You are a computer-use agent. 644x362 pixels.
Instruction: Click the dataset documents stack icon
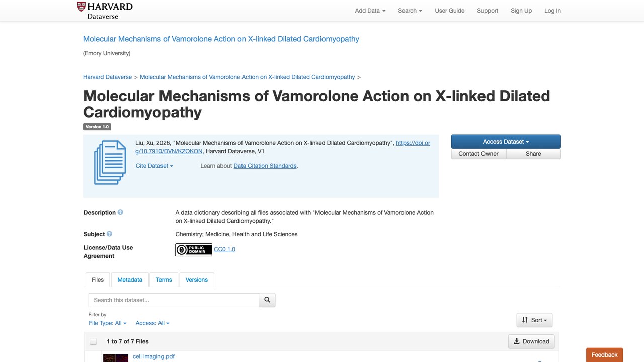[110, 162]
